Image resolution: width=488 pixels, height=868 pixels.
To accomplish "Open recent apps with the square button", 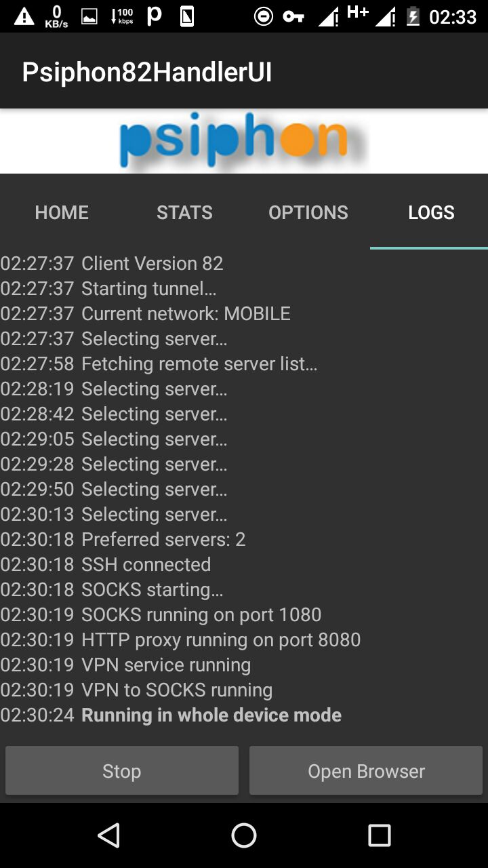I will 380,835.
